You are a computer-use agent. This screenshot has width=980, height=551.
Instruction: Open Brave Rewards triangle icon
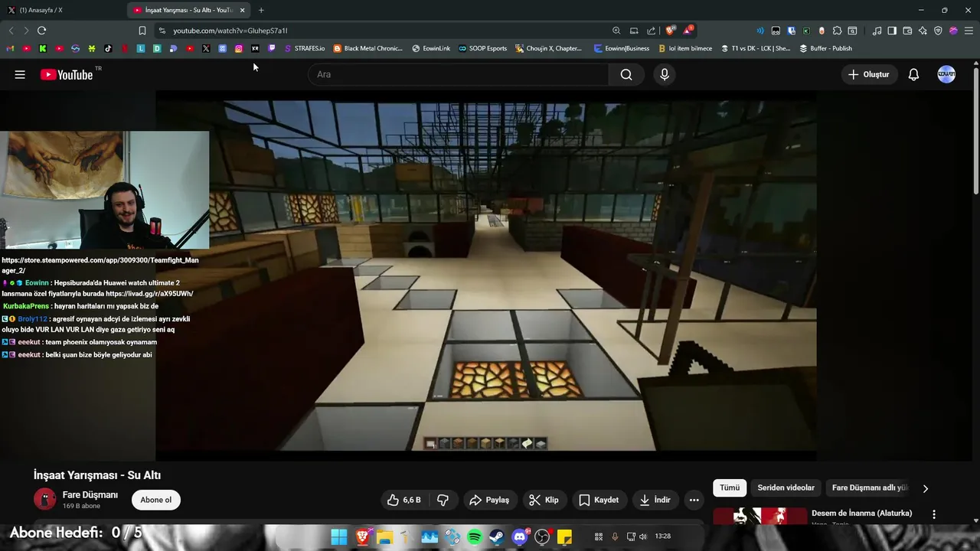pyautogui.click(x=688, y=31)
